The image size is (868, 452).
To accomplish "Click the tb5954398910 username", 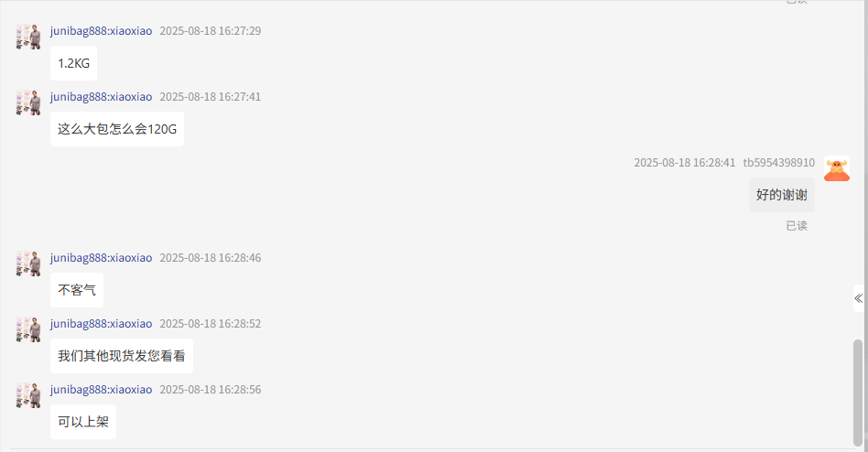I will [x=779, y=163].
